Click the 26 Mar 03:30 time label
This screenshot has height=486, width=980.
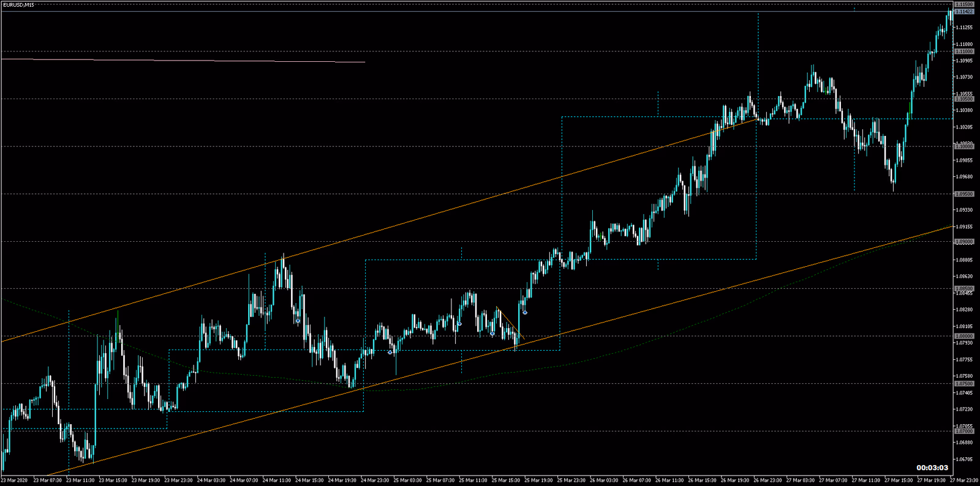[x=603, y=480]
